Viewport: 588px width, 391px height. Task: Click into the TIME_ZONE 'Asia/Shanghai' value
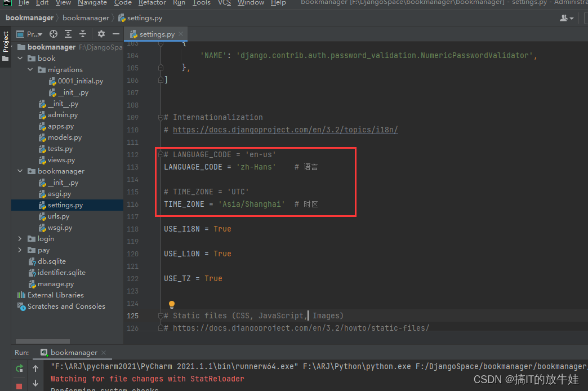coord(251,204)
